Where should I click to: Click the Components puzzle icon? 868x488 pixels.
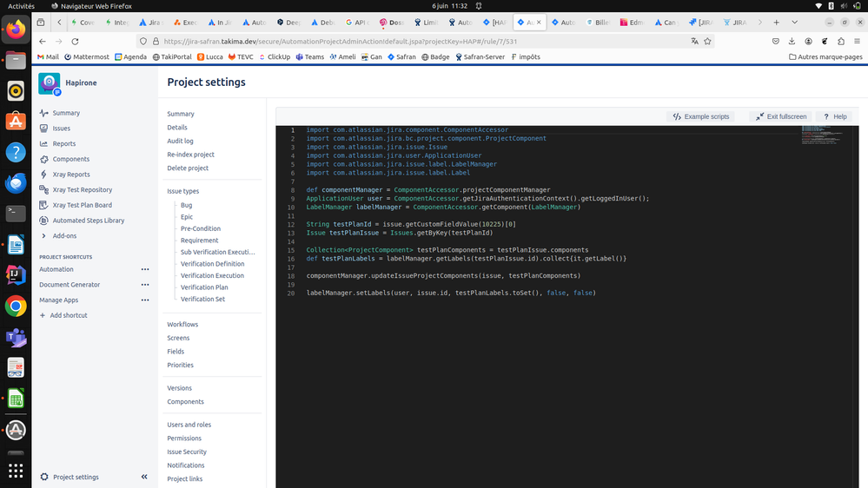click(43, 159)
